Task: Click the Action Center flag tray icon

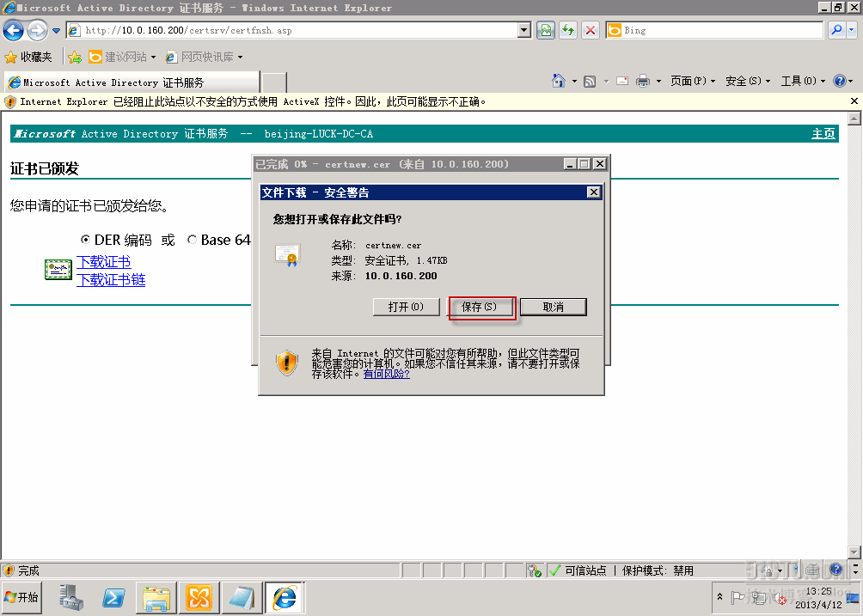Action: click(737, 597)
